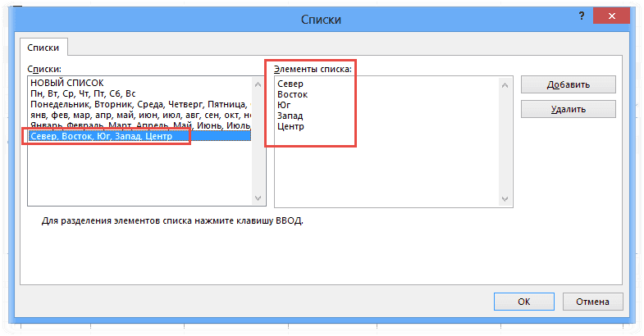Click up arrow of Списки list scrollbar
The height and width of the screenshot is (336, 644).
tap(259, 83)
